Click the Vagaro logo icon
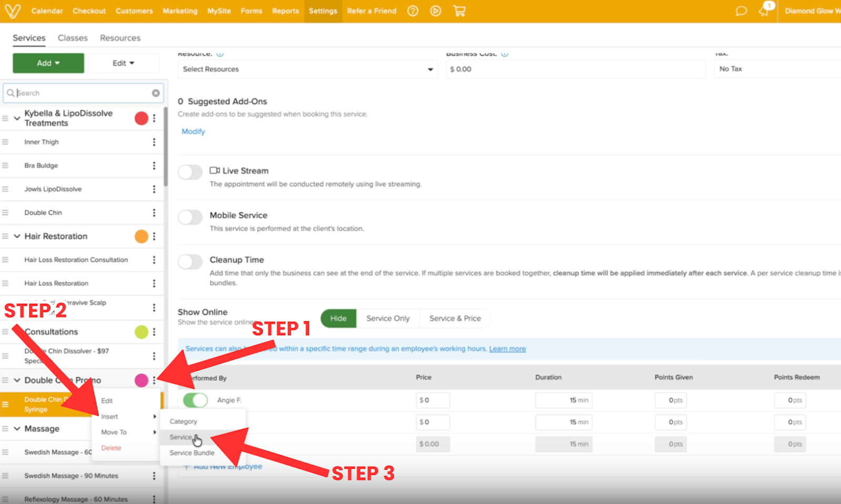 click(13, 11)
